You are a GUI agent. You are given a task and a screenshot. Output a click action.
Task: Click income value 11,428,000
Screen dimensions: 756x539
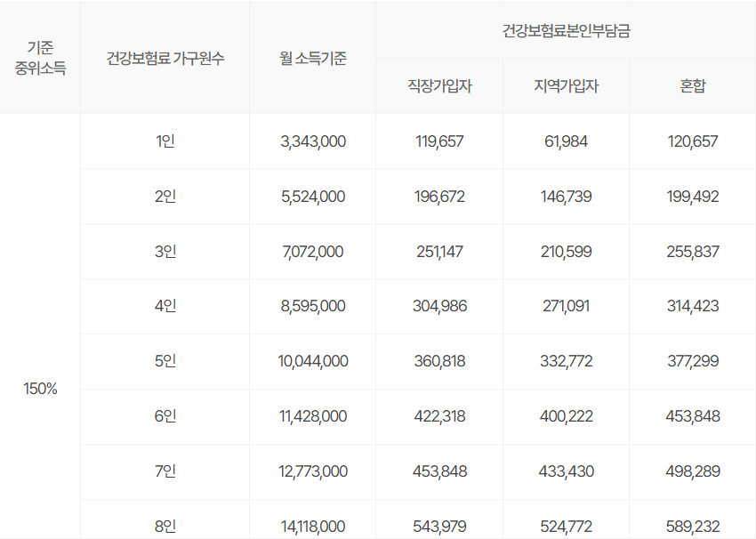coord(312,416)
